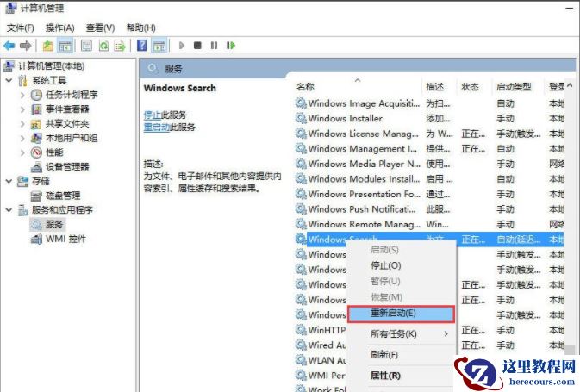Select Windows License Manager service row
The height and width of the screenshot is (392, 580).
tap(429, 134)
